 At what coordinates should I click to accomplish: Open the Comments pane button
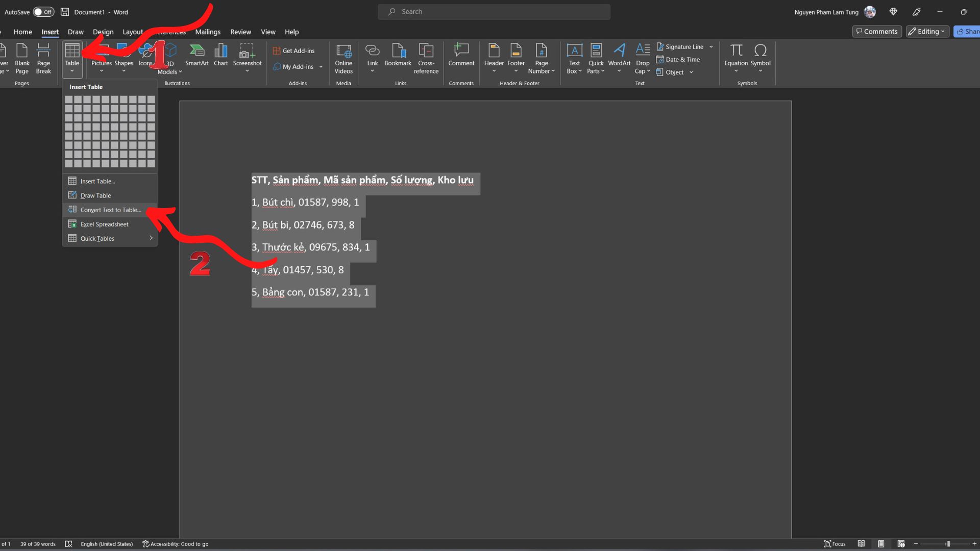877,32
